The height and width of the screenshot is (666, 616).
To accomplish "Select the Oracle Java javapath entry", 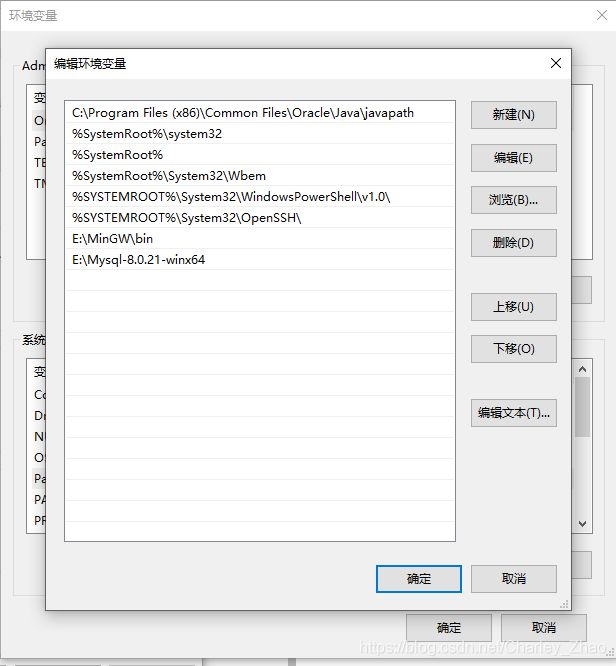I will tap(260, 113).
